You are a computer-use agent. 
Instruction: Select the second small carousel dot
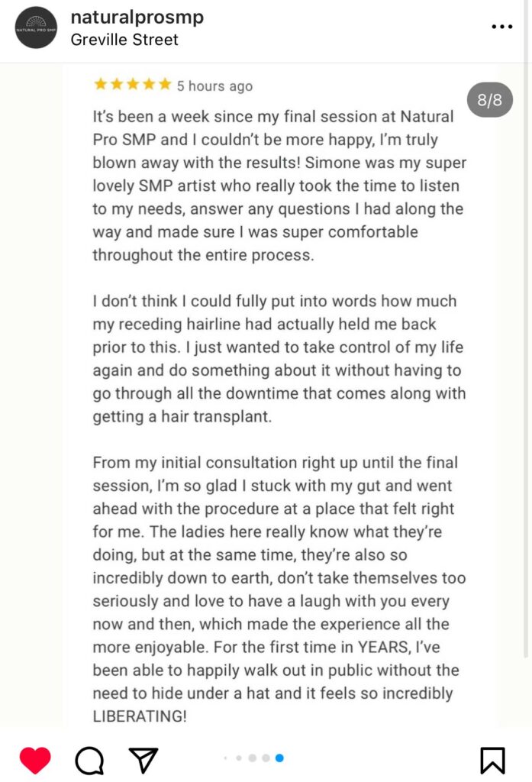[x=239, y=758]
